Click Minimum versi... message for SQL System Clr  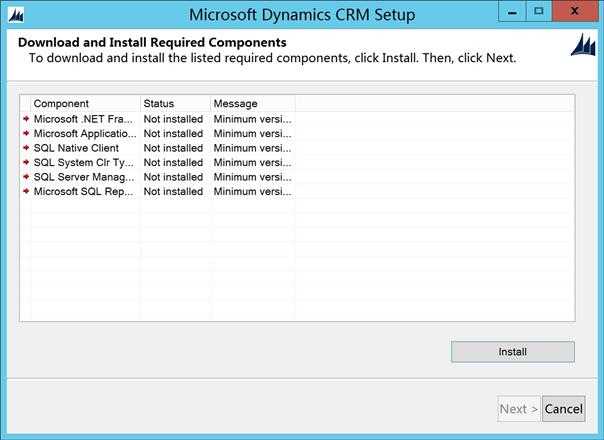252,162
